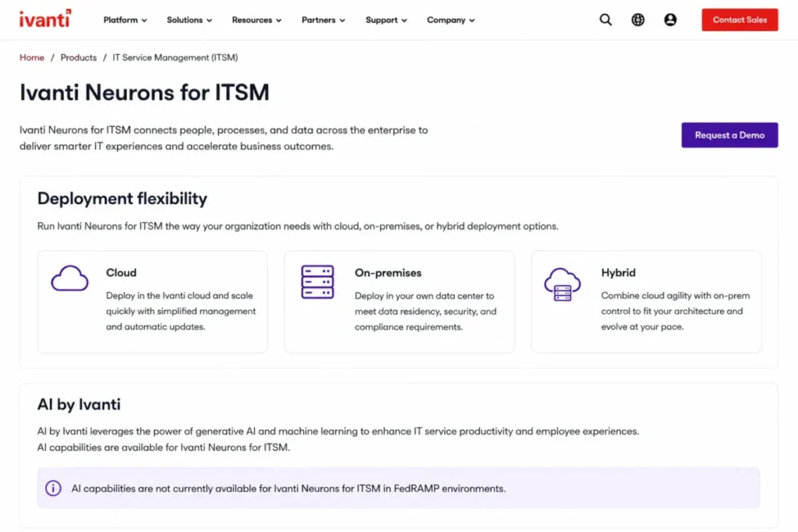
Task: Click IT Service Management (ITSM) breadcrumb
Action: tap(175, 58)
